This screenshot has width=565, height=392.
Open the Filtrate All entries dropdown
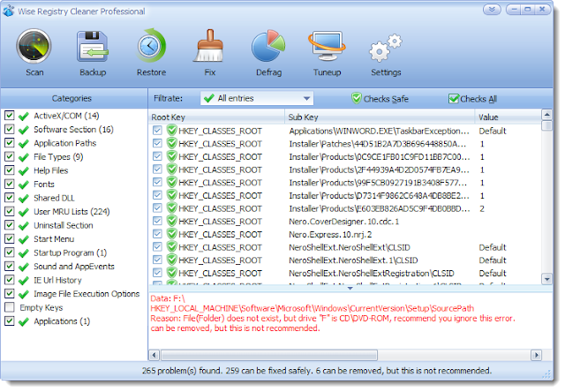click(257, 98)
